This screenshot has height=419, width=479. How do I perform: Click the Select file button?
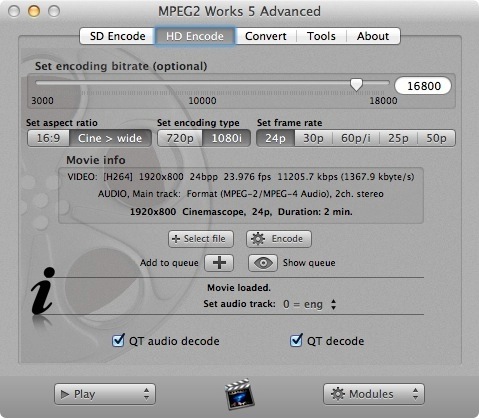coord(201,239)
